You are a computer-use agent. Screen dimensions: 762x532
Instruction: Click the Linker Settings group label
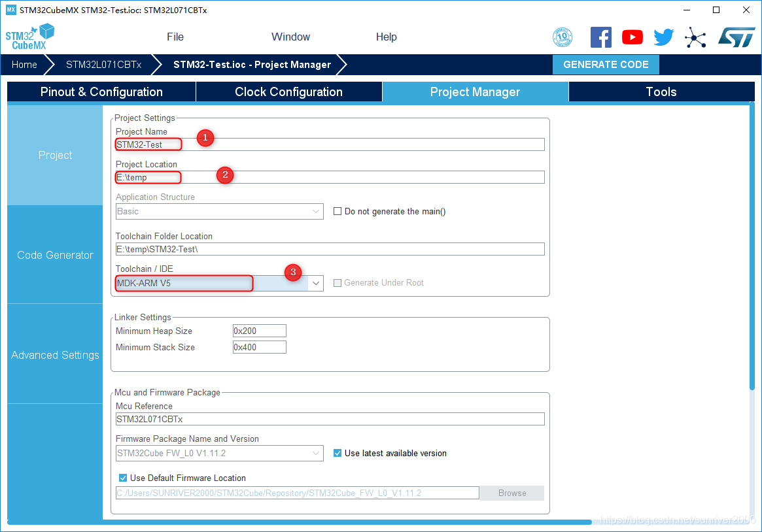[143, 317]
